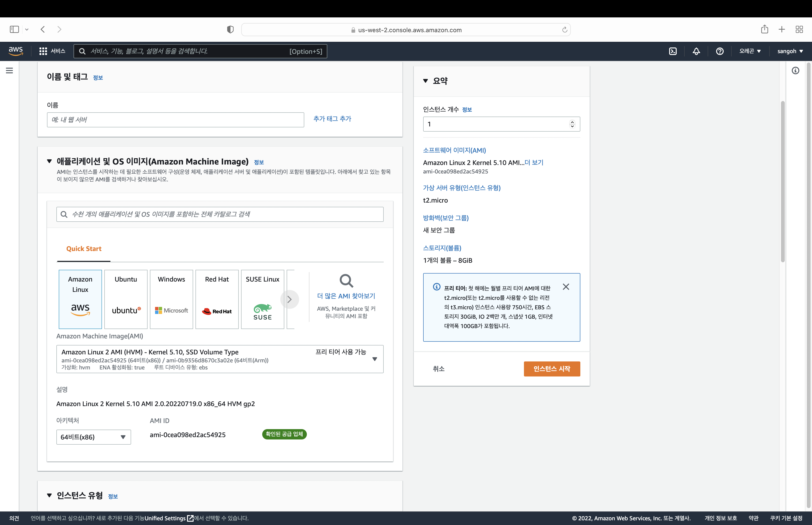Open the 오레곤 region dropdown
Viewport: 812px width, 525px height.
point(750,51)
